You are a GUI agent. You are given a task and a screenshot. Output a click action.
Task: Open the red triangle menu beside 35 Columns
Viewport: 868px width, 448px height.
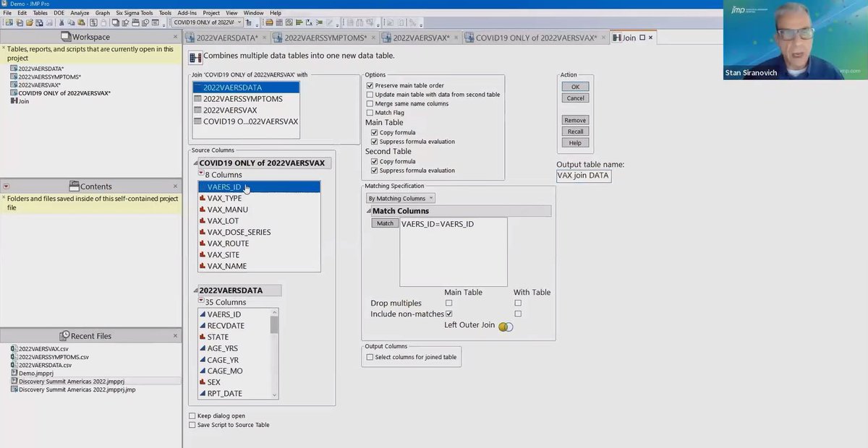(201, 301)
